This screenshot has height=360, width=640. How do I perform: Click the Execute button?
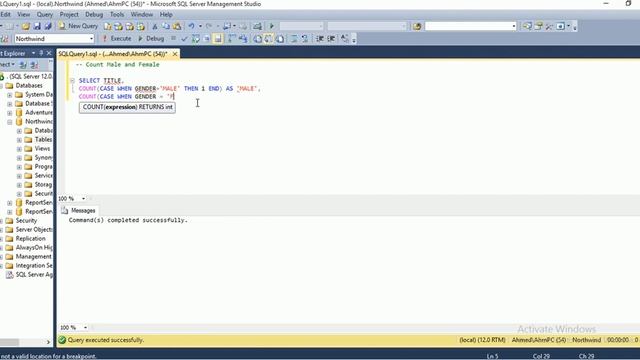coord(117,39)
